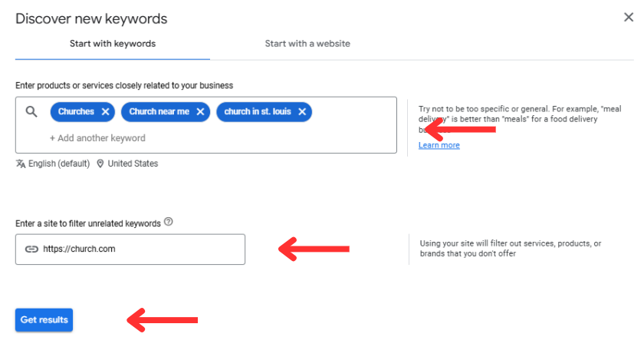Remove the Church near me chip

(200, 112)
